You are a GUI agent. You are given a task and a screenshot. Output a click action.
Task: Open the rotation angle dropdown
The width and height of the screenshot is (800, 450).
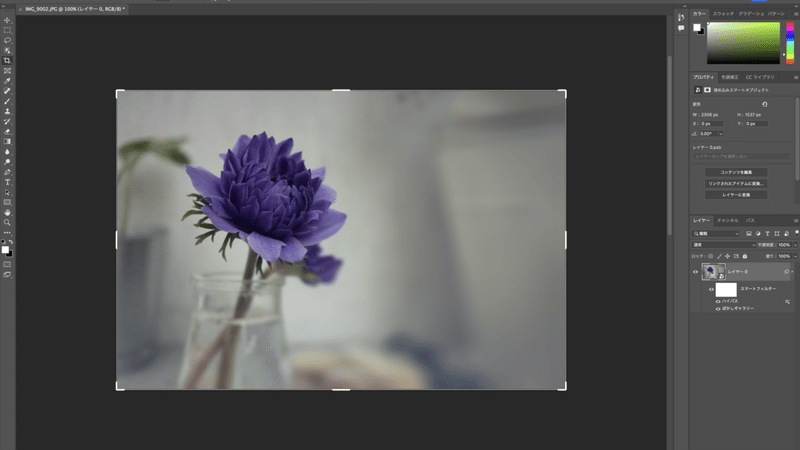(x=720, y=134)
